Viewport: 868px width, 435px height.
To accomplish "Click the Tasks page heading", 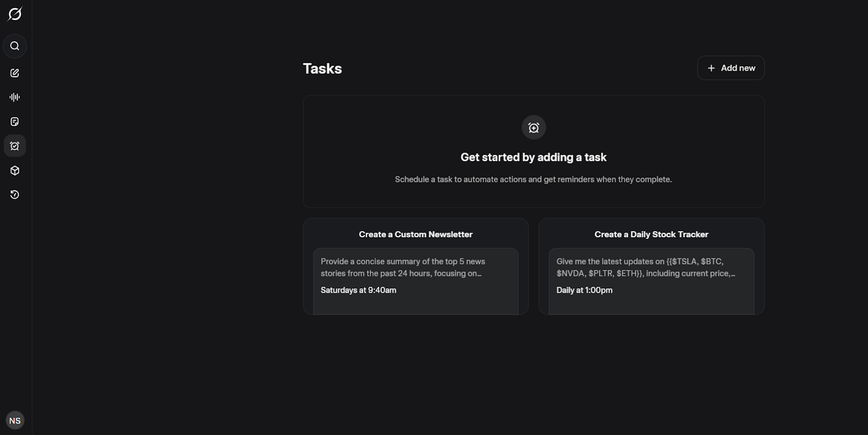I will coord(322,68).
